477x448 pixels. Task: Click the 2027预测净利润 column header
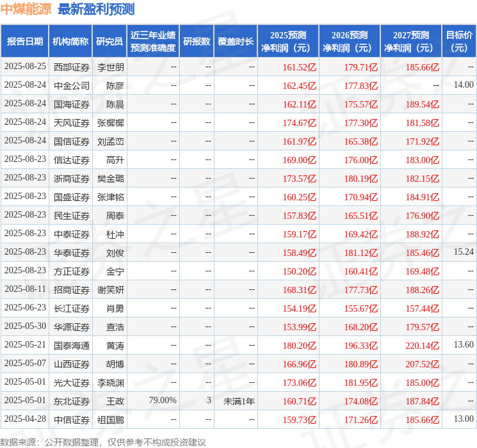tap(411, 42)
